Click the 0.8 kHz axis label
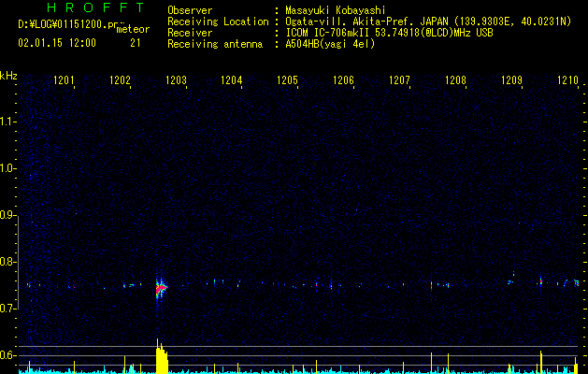588x374 pixels. pos(7,262)
